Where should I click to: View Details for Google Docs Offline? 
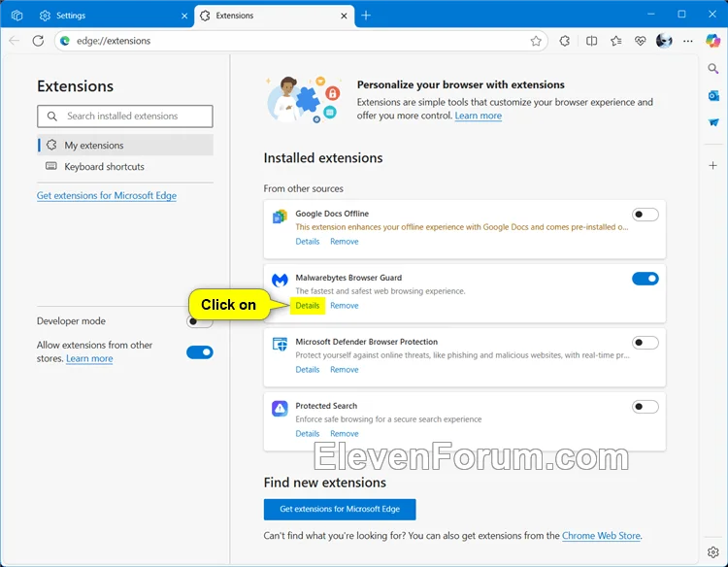(x=308, y=242)
